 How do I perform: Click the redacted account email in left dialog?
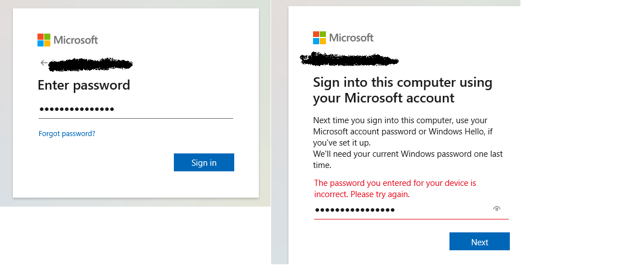pos(91,64)
